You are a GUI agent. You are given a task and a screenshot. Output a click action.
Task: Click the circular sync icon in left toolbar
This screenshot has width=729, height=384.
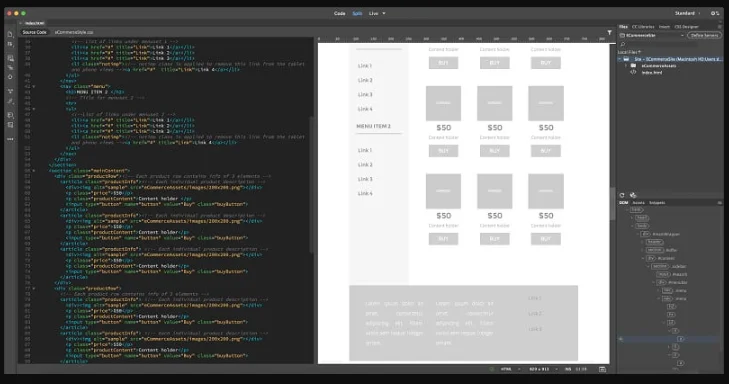pyautogui.click(x=10, y=77)
